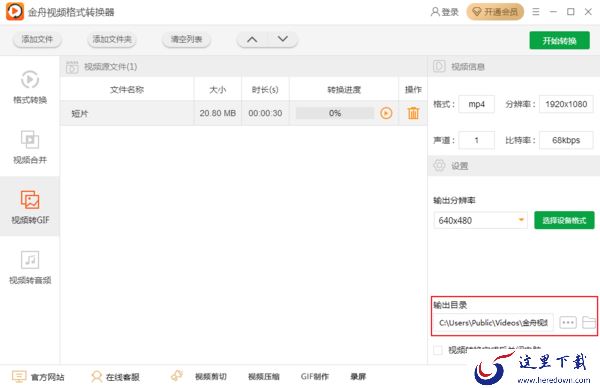Click the 金舟视频格式转换器 app logo
Viewport: 600px width, 388px height.
click(x=15, y=11)
